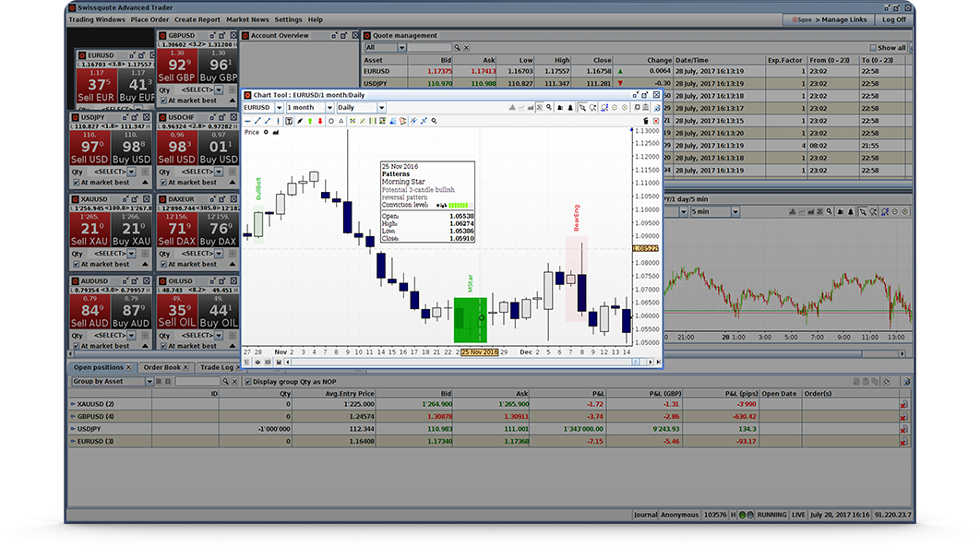This screenshot has height=548, width=980.
Task: Click the zoom magnifier in chart top toolbar
Action: (x=549, y=107)
